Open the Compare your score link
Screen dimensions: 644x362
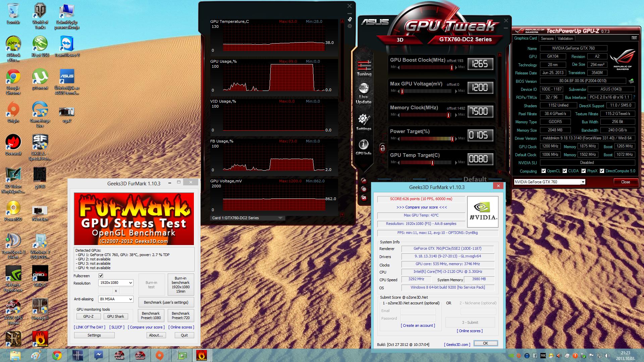[x=422, y=207]
